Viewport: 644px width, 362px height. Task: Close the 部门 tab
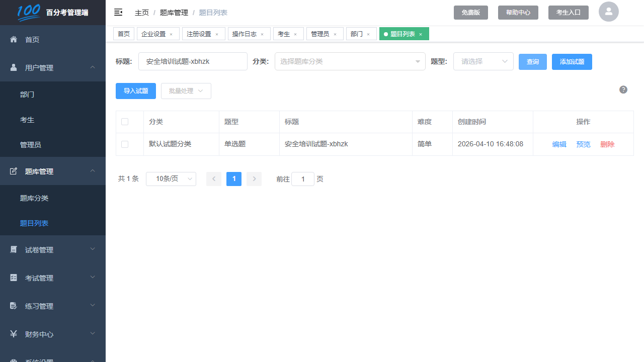368,34
